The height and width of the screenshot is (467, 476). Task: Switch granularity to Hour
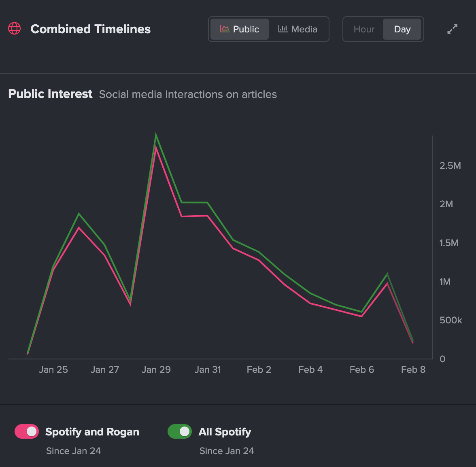click(363, 29)
